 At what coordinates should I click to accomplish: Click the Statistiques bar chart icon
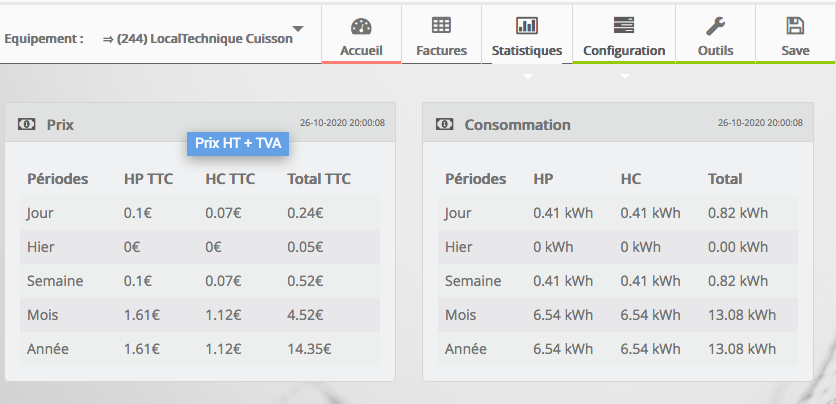tap(527, 26)
